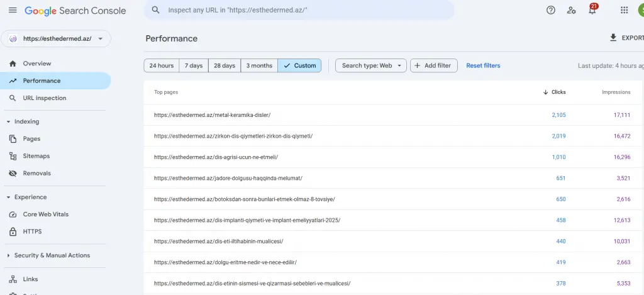Click the Sitemaps tree icon
644x295 pixels.
13,156
